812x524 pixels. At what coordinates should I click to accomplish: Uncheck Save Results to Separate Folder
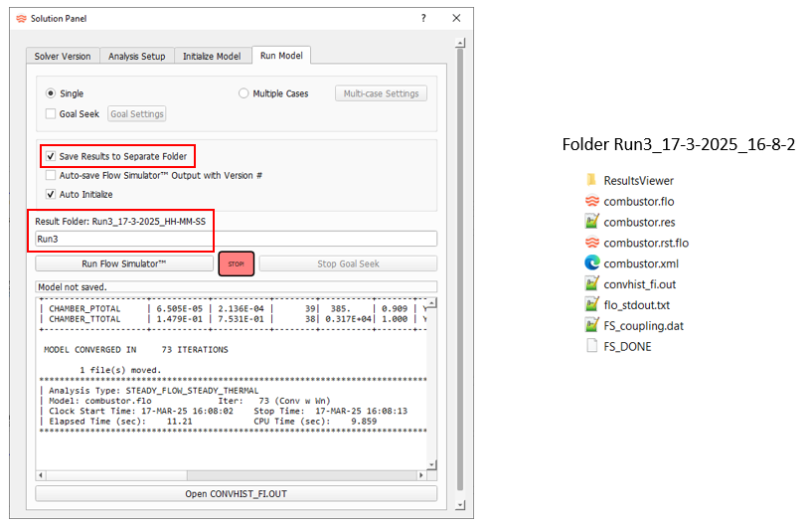click(x=51, y=156)
